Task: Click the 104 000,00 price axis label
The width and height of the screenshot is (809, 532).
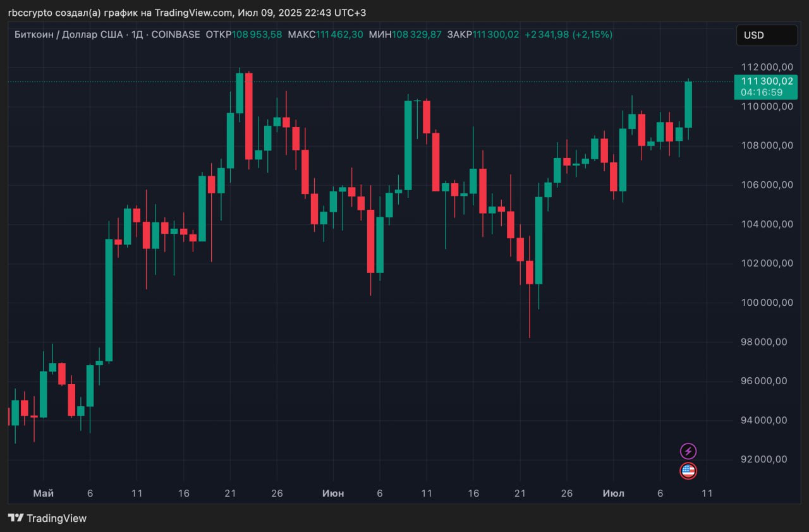Action: coord(767,224)
